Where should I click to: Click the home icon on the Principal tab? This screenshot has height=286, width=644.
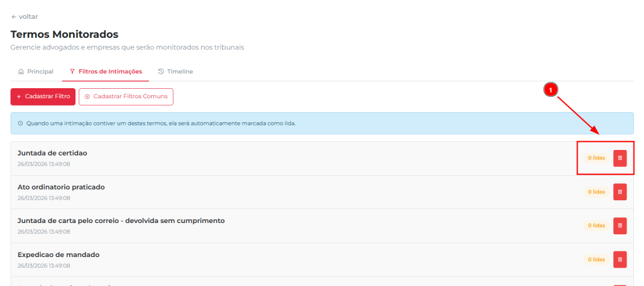click(x=21, y=72)
